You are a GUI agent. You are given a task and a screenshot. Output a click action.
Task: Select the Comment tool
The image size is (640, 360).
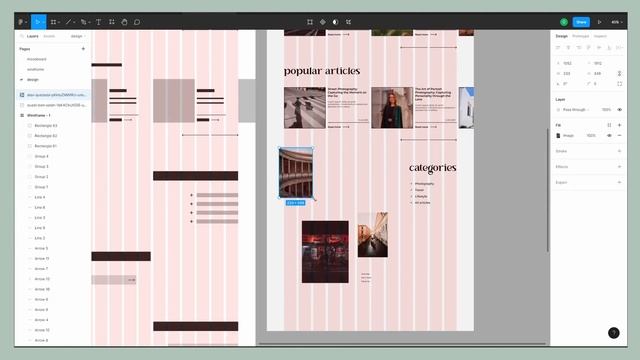pos(137,22)
